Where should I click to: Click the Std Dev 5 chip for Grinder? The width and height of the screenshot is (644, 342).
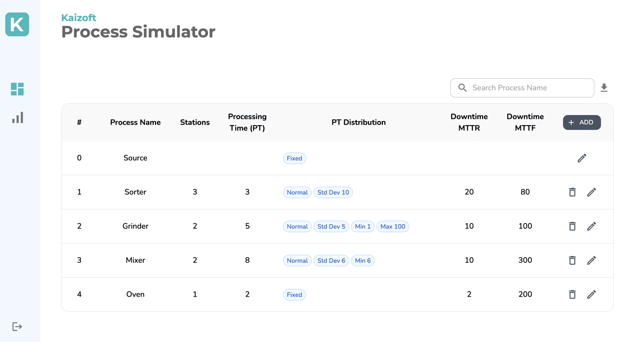[x=331, y=226]
